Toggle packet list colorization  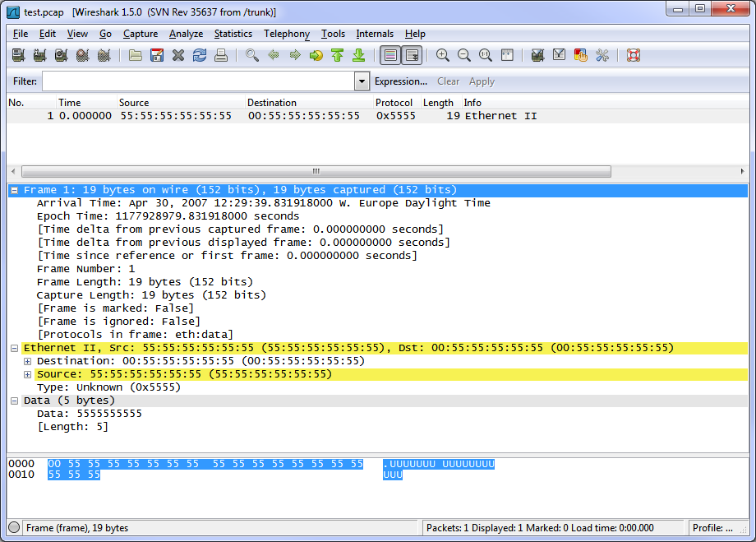(390, 55)
